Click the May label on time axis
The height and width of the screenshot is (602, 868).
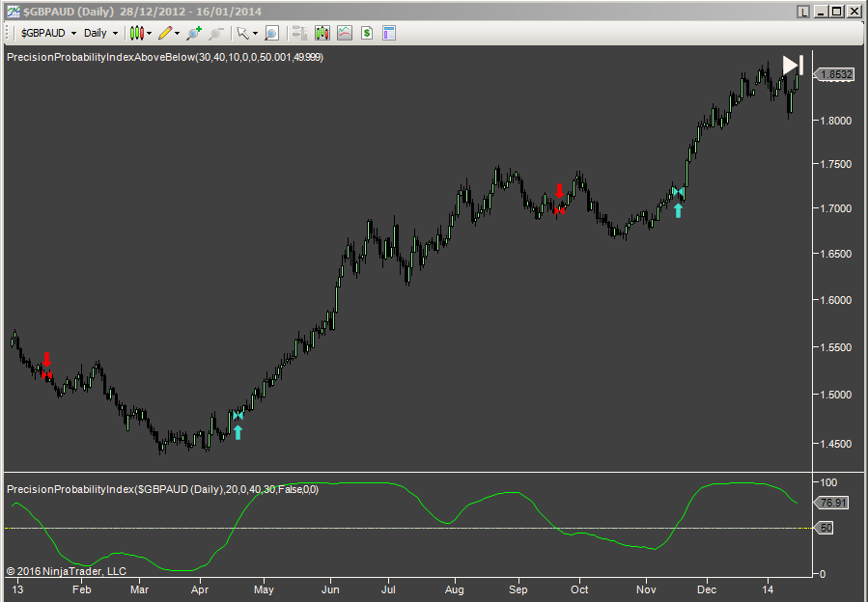264,589
